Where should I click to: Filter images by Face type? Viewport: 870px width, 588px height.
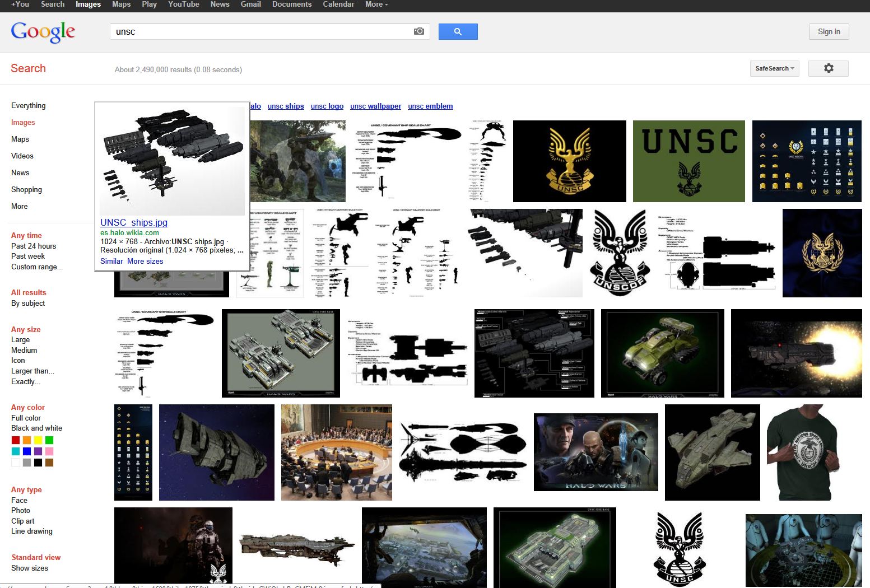coord(19,500)
